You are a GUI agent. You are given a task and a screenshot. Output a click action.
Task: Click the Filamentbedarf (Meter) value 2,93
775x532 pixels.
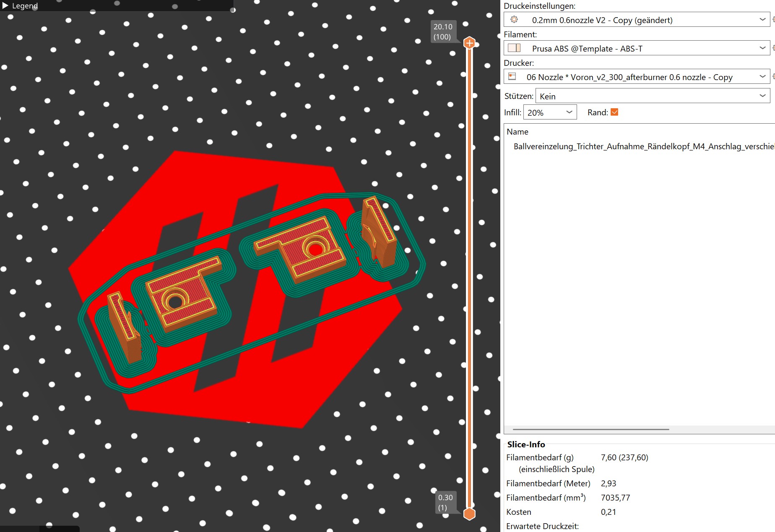[x=609, y=483]
